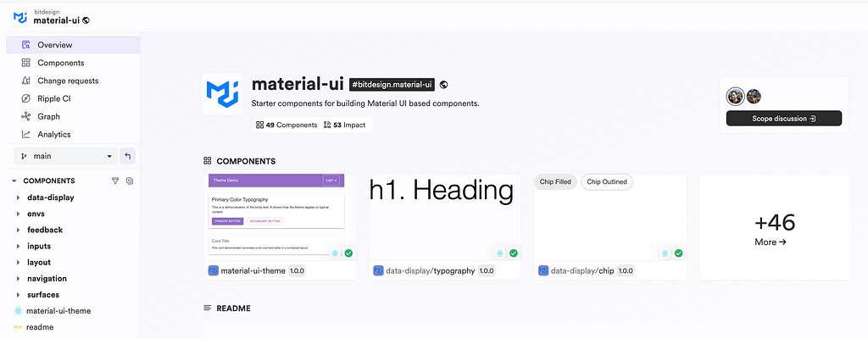The width and height of the screenshot is (868, 339).
Task: Open the Components sidebar item
Action: point(73,63)
